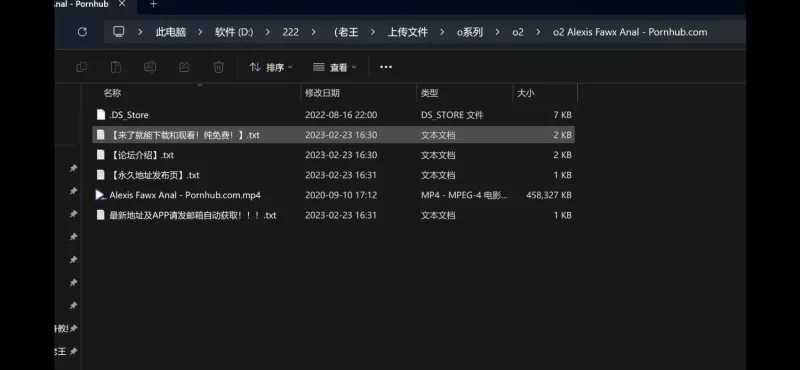
Task: Expand chevron after 此电脑 breadcrumb
Action: point(201,32)
